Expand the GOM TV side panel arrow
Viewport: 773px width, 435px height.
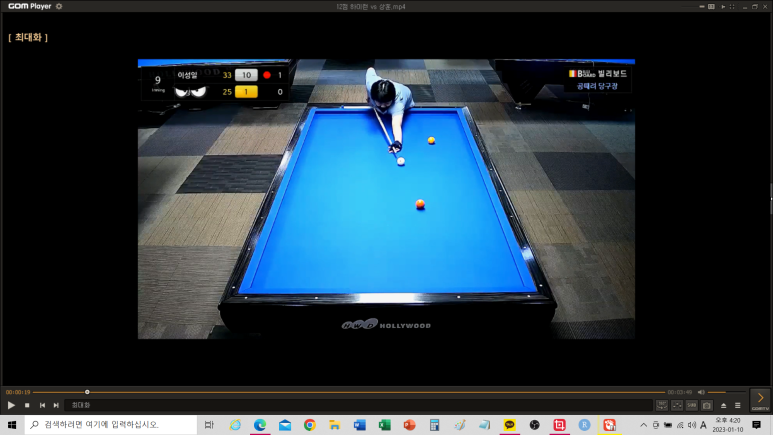pyautogui.click(x=760, y=399)
